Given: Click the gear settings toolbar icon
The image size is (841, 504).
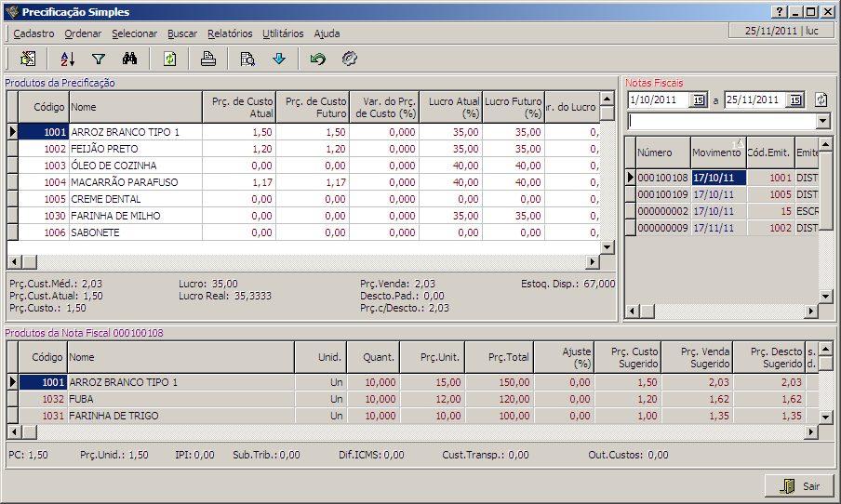Looking at the screenshot, I should (350, 59).
